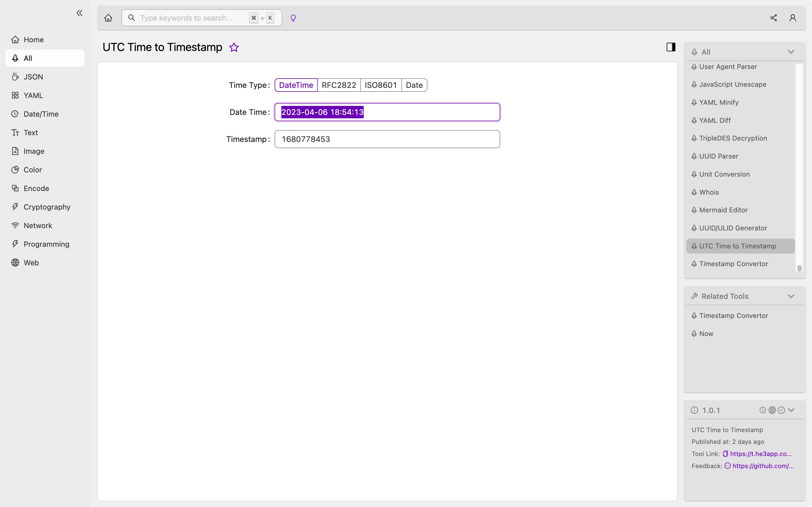Viewport: 812px width, 507px height.
Task: Select the RFC2822 time type option
Action: click(x=339, y=85)
